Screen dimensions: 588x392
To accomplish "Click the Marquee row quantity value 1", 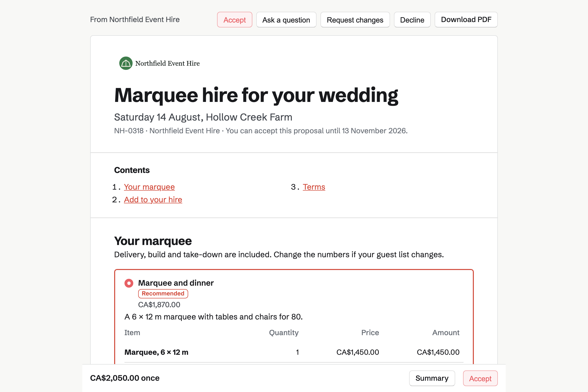I will point(297,352).
